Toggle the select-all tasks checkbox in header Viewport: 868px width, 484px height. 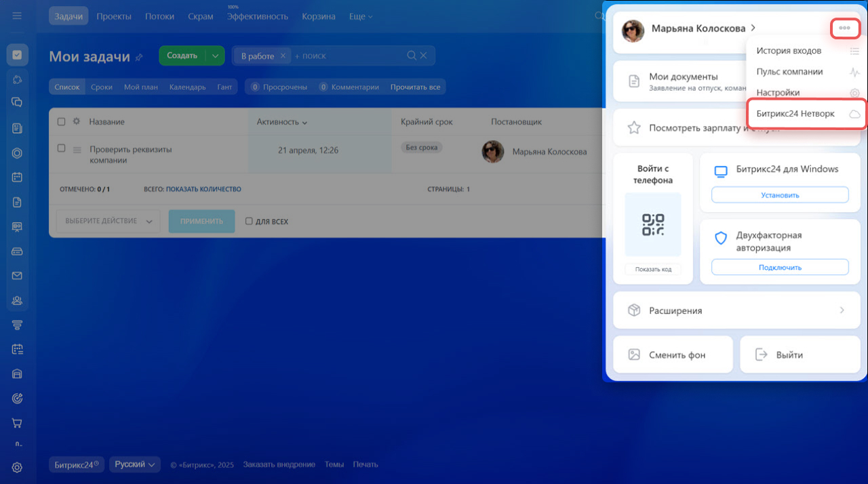(62, 122)
